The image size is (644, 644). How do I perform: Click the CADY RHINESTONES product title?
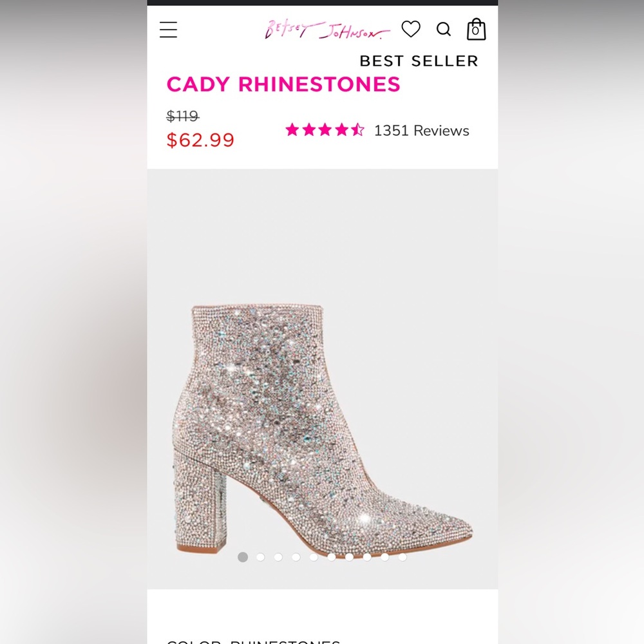click(283, 84)
